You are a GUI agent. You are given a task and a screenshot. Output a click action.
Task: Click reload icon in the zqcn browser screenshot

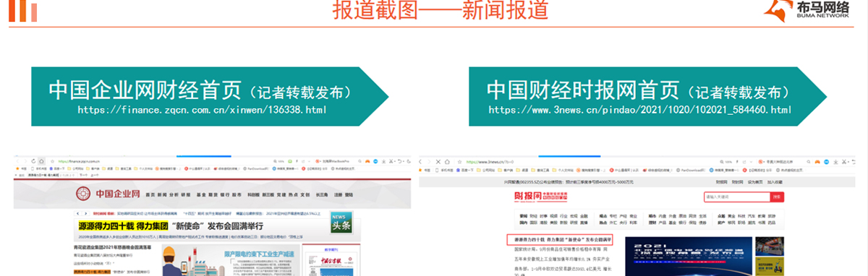coord(33,161)
